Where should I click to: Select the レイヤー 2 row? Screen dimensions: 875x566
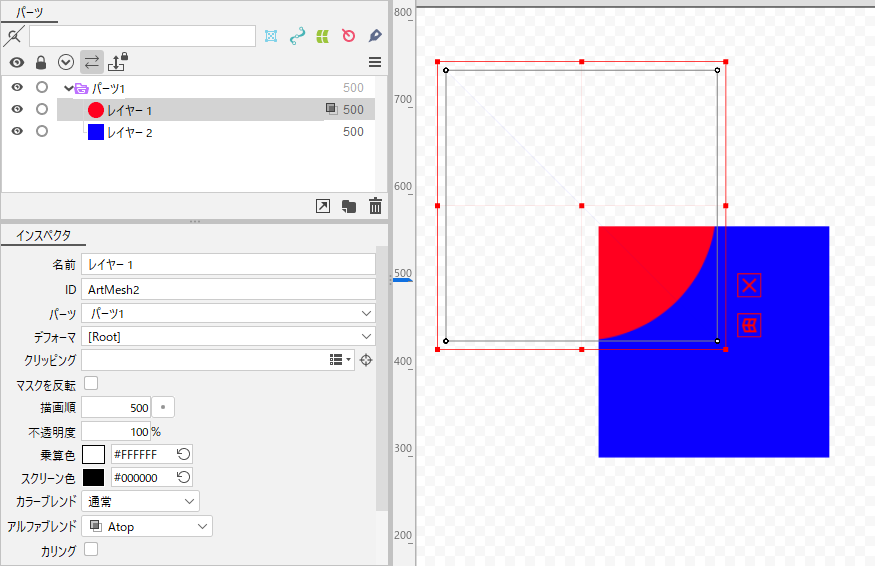click(x=216, y=132)
